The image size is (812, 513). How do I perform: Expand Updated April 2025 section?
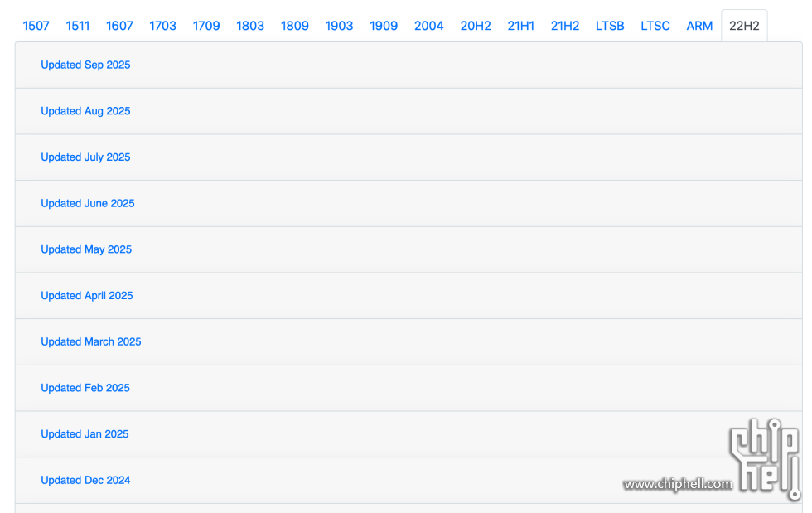click(x=86, y=295)
